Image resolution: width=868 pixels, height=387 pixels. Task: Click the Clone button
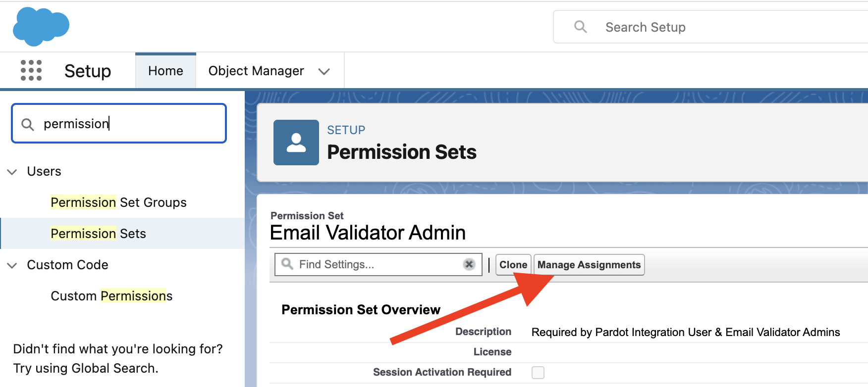click(x=513, y=264)
